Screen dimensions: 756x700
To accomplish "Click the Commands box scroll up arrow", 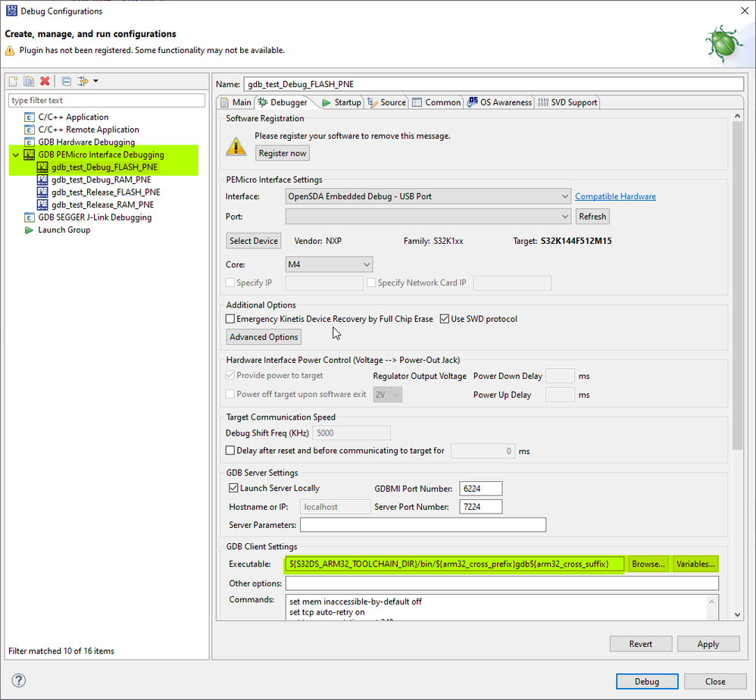I will pos(711,602).
